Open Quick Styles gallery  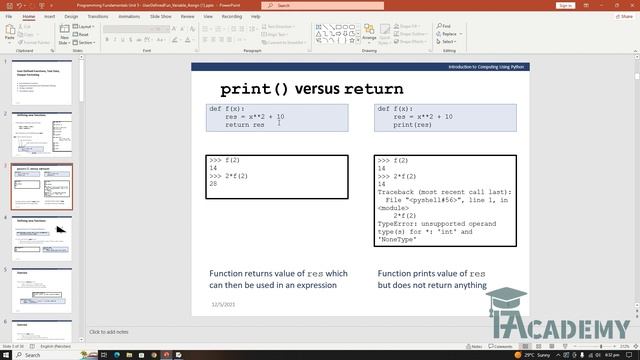384,34
